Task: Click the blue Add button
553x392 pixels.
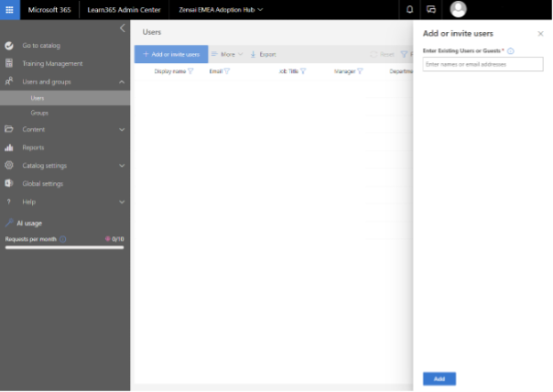Action: [x=439, y=378]
